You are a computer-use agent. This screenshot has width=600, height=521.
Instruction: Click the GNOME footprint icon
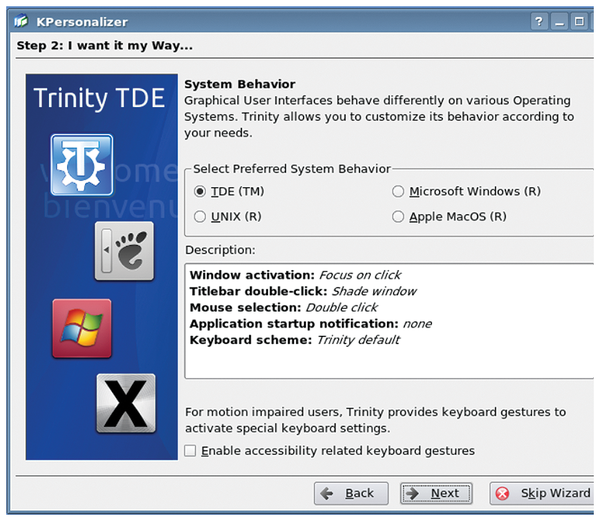click(x=124, y=251)
